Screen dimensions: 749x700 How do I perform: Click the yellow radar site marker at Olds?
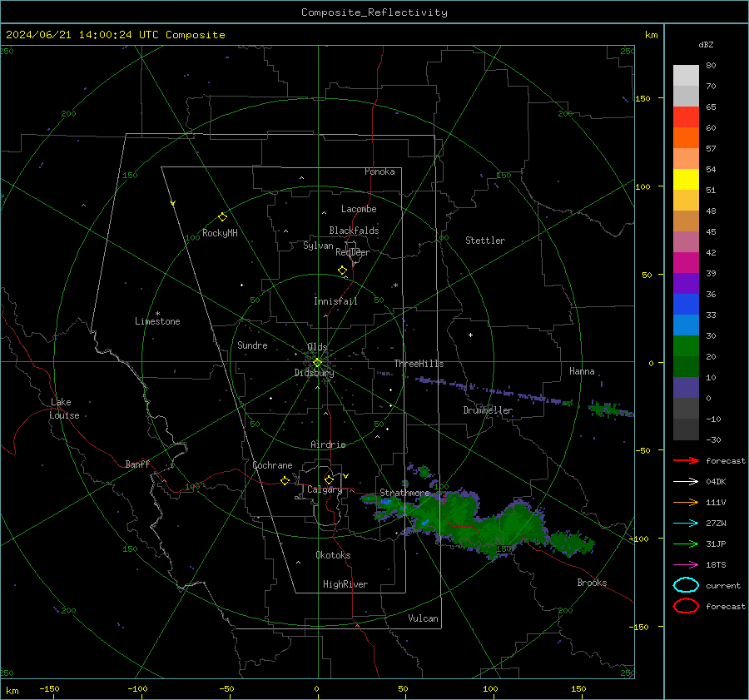(x=317, y=363)
